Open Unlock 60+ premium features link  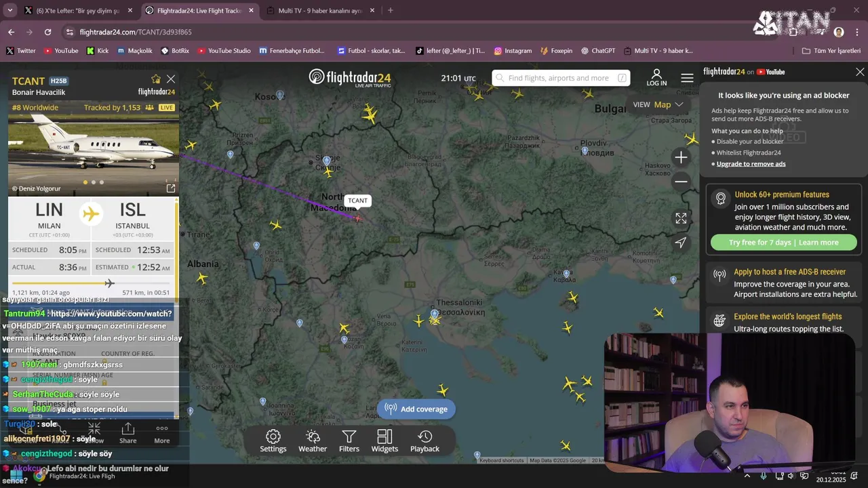click(x=782, y=195)
